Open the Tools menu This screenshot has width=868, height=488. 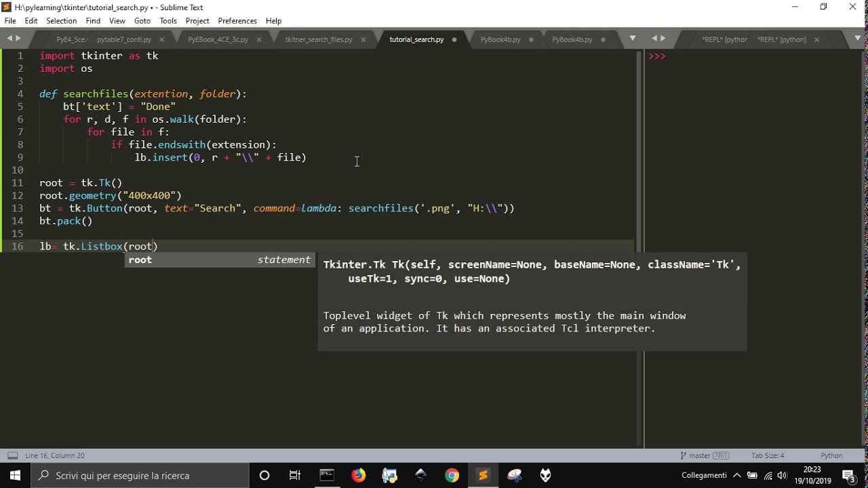coord(168,21)
